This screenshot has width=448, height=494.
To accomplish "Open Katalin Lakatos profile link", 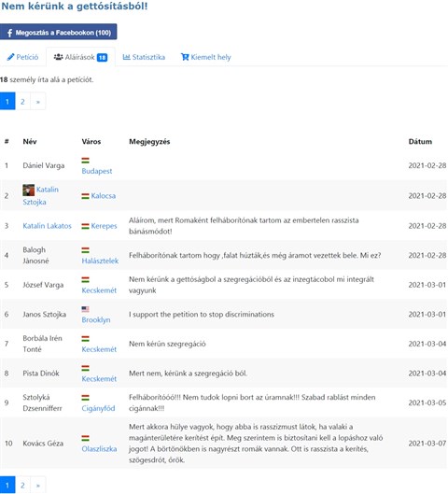I will (48, 226).
